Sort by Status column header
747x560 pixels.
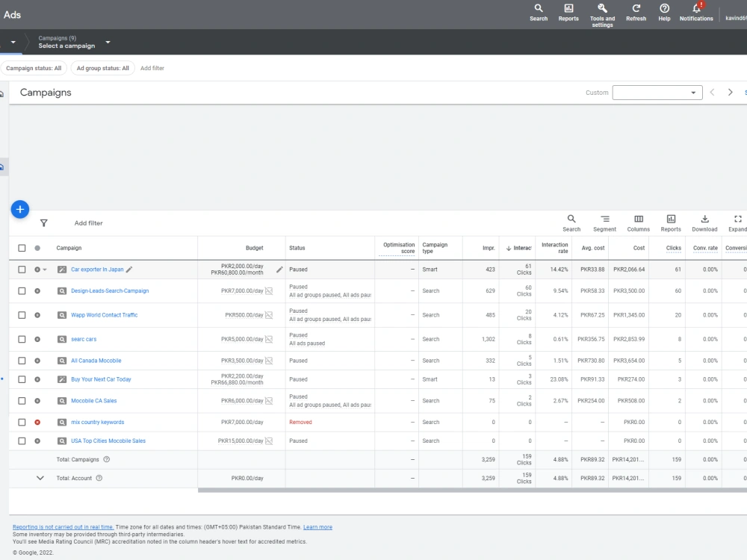[297, 248]
